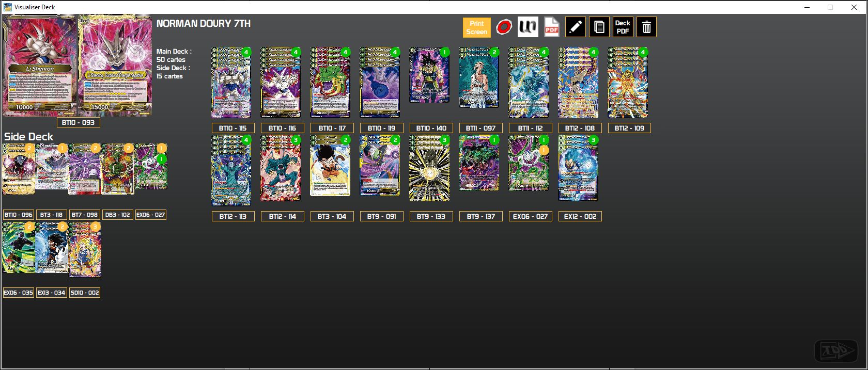Edit the deck with the pencil icon
Screen dimensions: 868x370
click(x=575, y=27)
